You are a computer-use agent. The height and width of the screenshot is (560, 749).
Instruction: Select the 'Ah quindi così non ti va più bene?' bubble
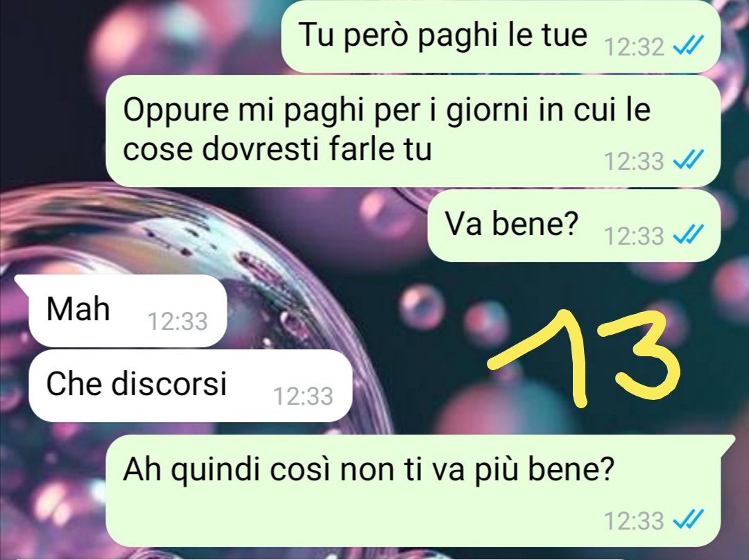pos(420,491)
